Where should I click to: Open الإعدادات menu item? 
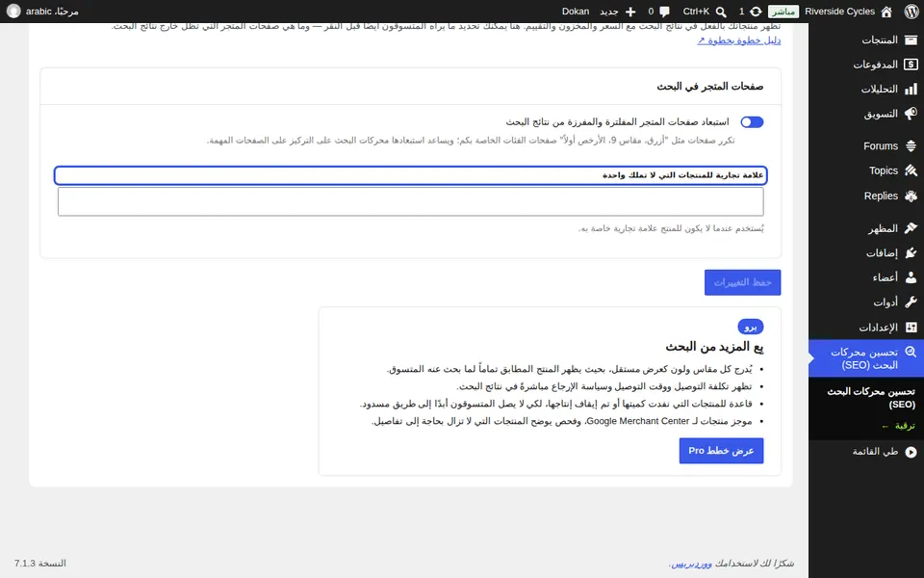pos(866,328)
